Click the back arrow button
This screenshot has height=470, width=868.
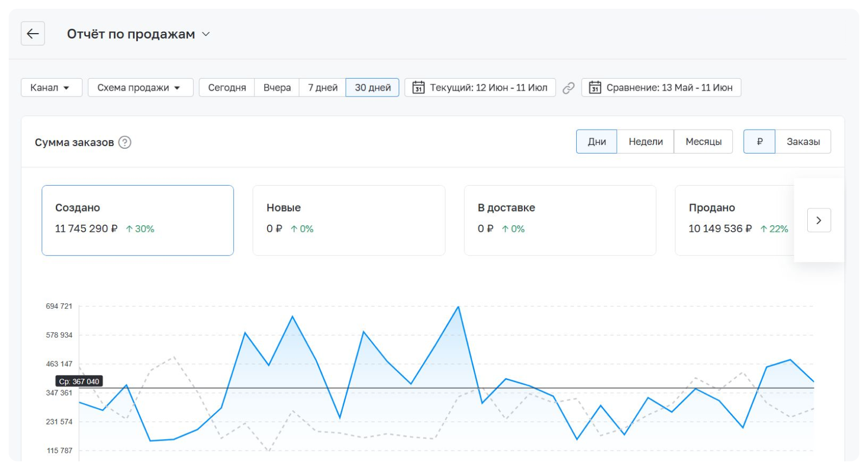[33, 34]
